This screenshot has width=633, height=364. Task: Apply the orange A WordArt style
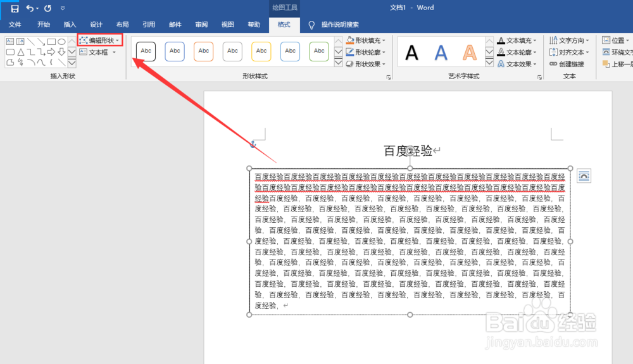coord(470,53)
